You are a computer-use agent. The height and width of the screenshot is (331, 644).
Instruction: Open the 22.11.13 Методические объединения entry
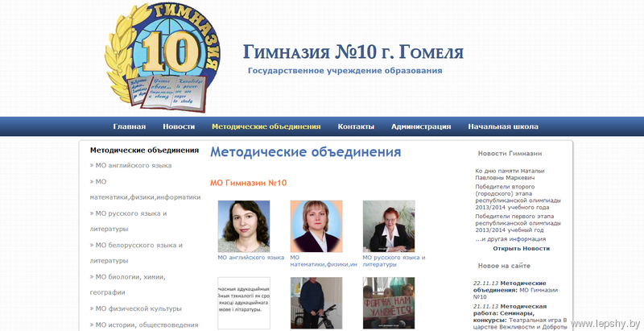point(515,290)
